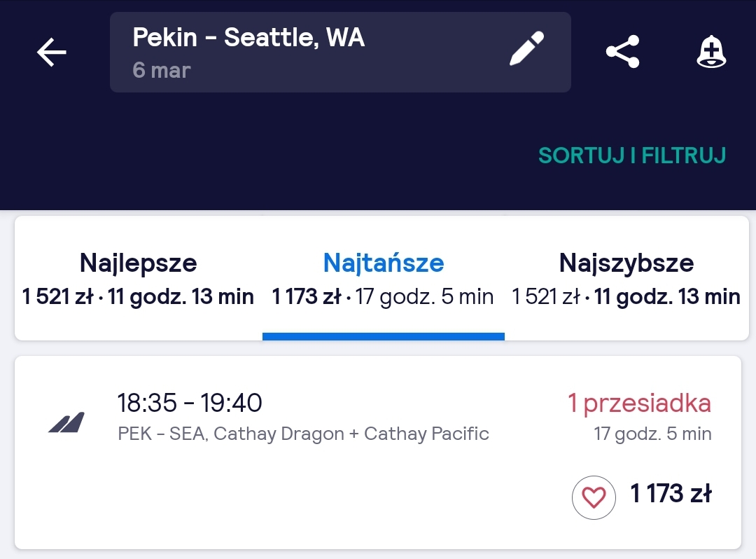
Task: Click the airline logo on flight card
Action: tap(66, 422)
